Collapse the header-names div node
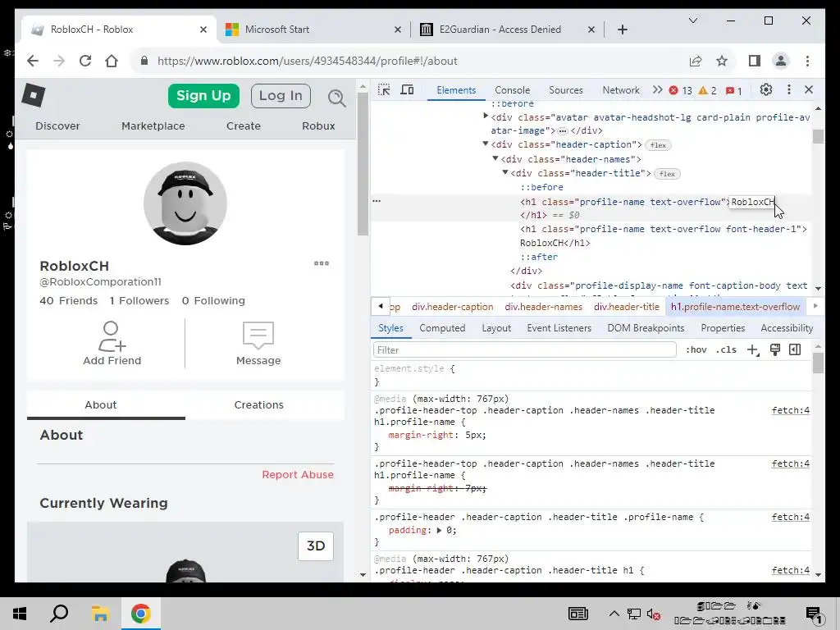840x630 pixels. pos(495,158)
